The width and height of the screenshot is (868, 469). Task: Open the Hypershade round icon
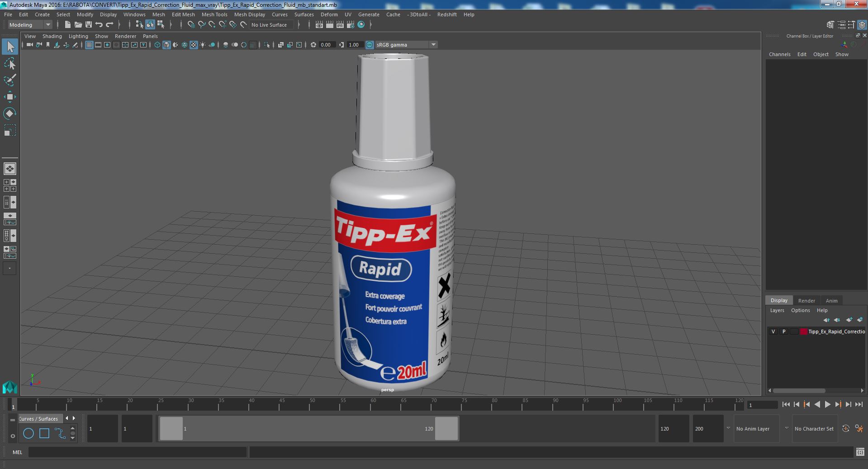tap(361, 25)
